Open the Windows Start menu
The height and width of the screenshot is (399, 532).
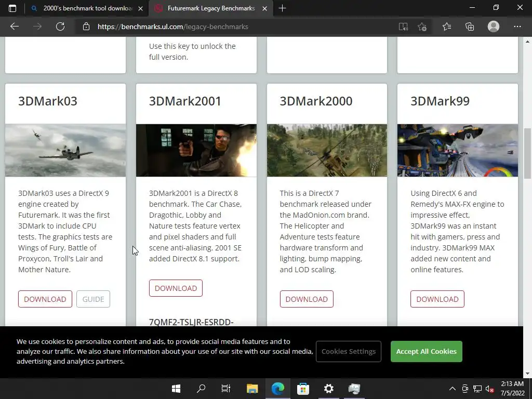176,389
